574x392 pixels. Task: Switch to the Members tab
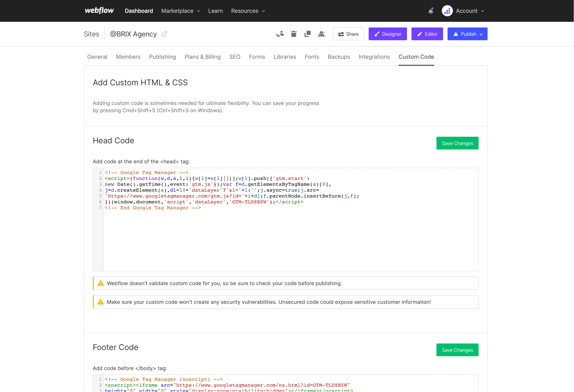128,57
